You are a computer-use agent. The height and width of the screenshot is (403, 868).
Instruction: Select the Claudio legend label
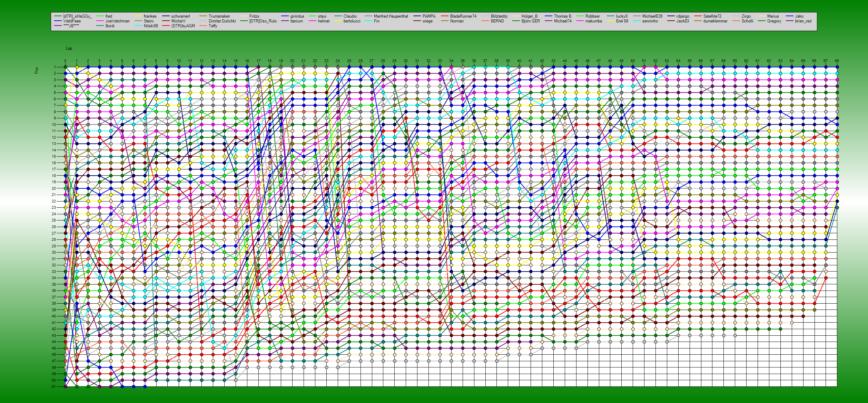pos(350,16)
